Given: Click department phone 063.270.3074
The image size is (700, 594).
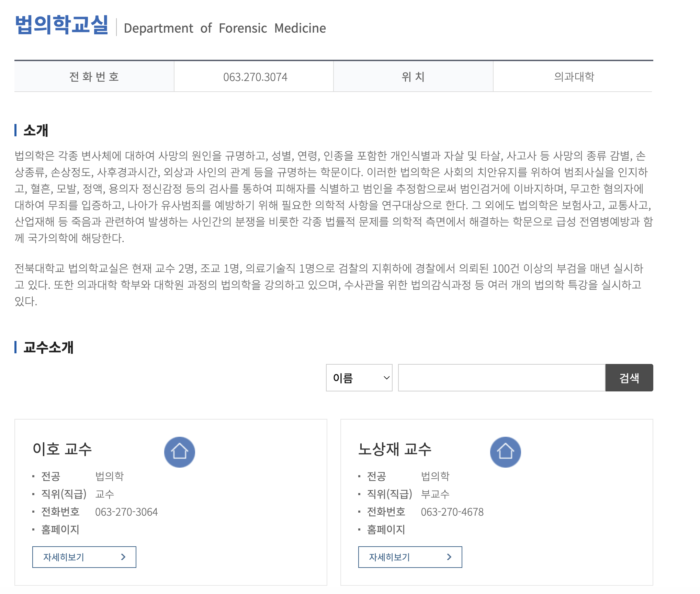Looking at the screenshot, I should [255, 77].
